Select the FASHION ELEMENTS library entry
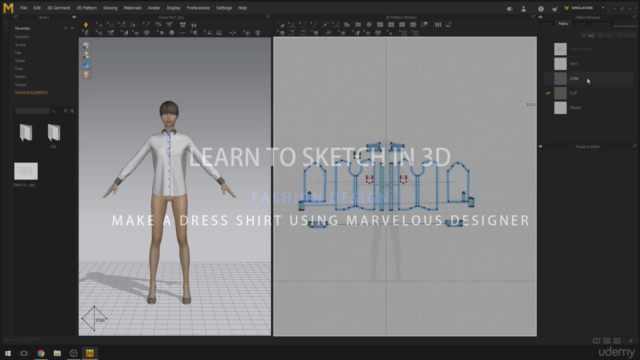 coord(31,93)
